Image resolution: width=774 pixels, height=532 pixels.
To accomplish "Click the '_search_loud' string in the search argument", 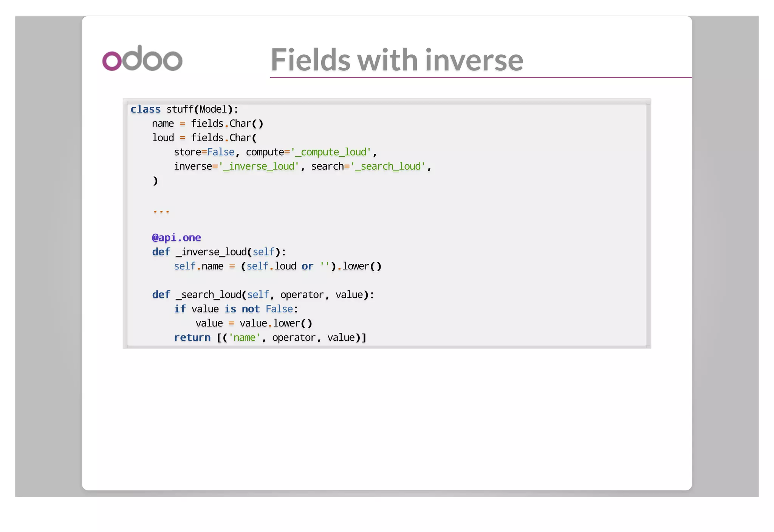I will point(388,166).
